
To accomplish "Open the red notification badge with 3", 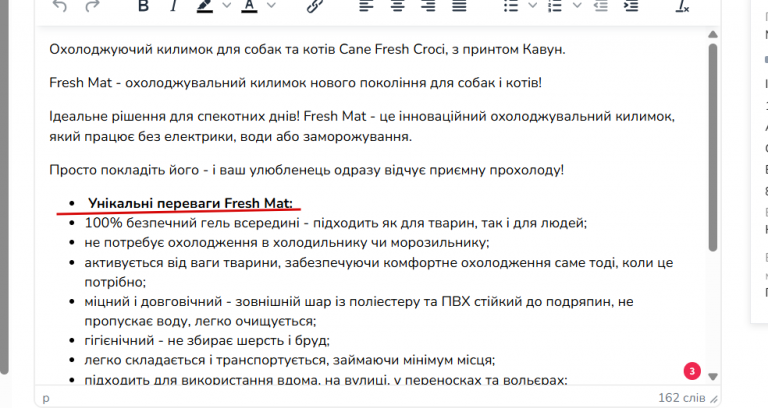I will click(x=692, y=371).
